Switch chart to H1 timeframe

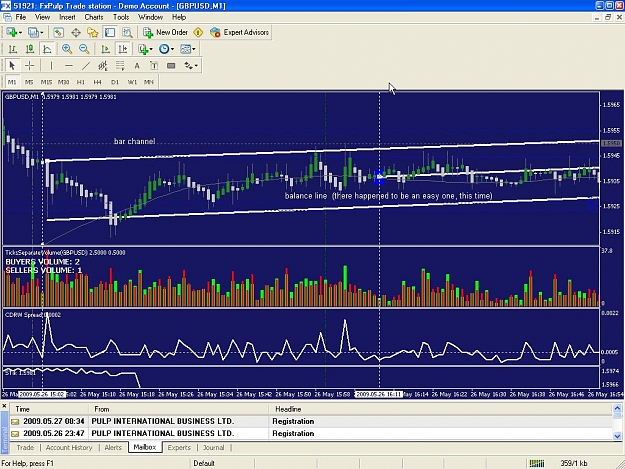click(81, 82)
